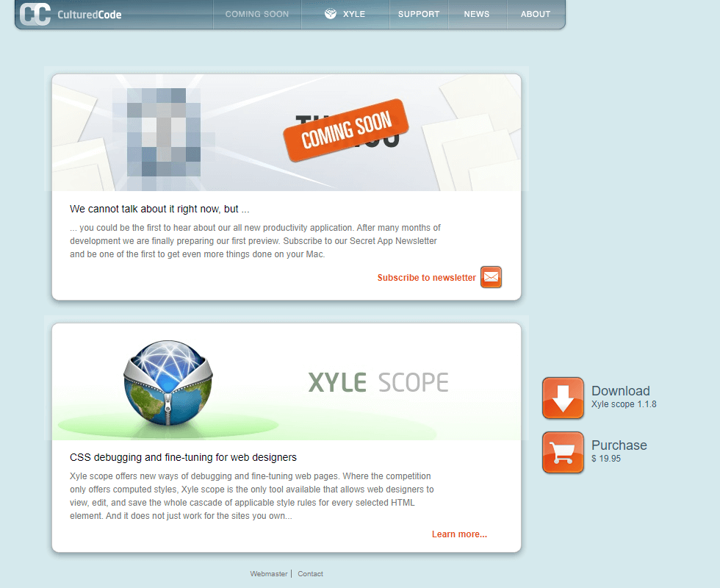Go to the News nav tab
The width and height of the screenshot is (720, 588).
click(x=477, y=14)
